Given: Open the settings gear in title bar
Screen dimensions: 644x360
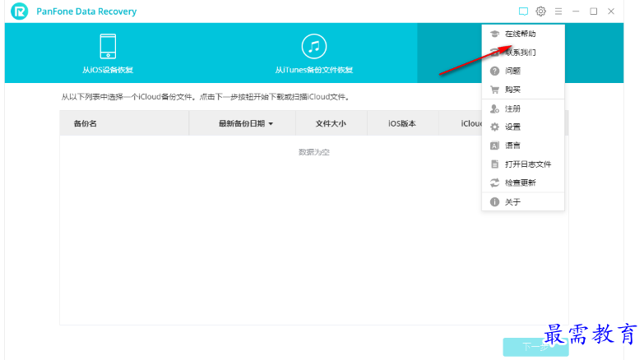Looking at the screenshot, I should [x=541, y=12].
